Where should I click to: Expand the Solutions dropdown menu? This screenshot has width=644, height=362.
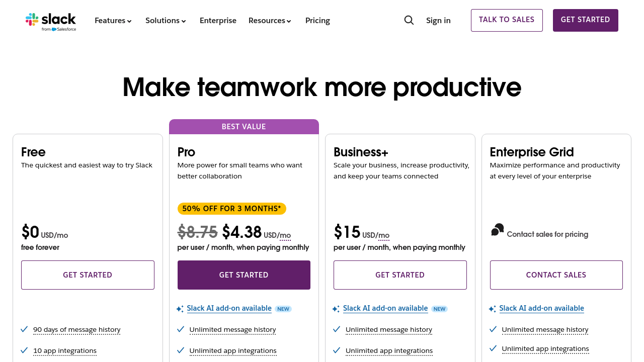tap(166, 21)
